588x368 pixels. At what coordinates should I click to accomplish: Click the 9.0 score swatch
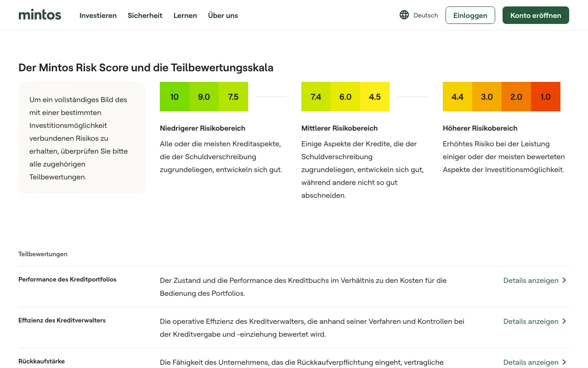[204, 97]
